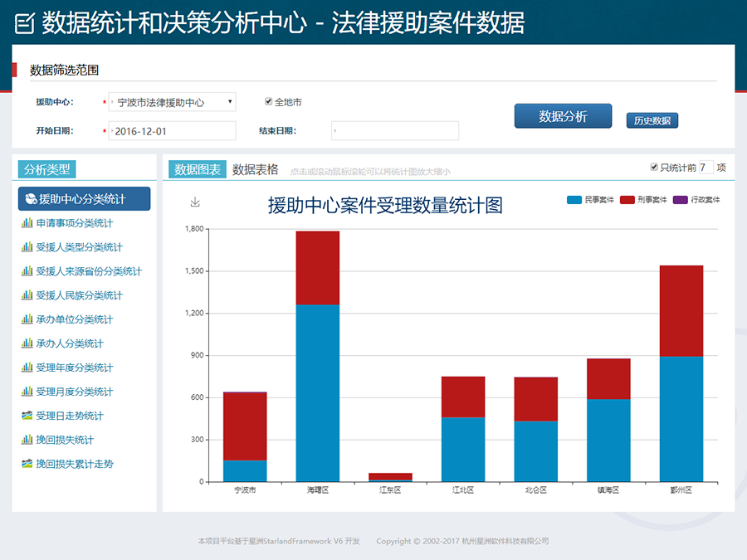The image size is (747, 560).
Task: Open 申请事项分类统计 analysis
Action: (75, 223)
